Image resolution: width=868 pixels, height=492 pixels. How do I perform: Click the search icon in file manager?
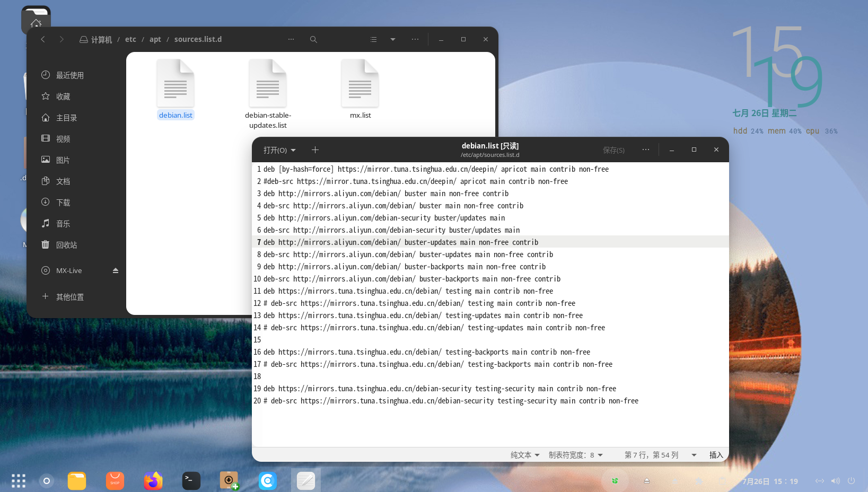tap(313, 40)
